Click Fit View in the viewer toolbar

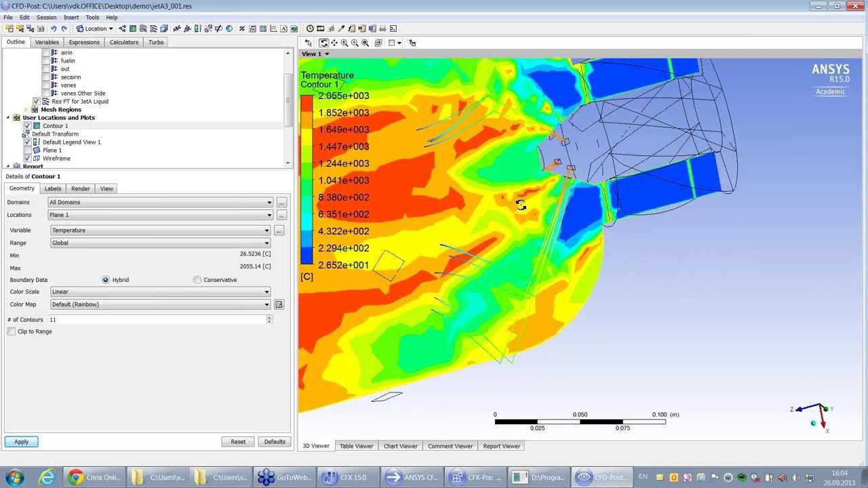point(366,43)
